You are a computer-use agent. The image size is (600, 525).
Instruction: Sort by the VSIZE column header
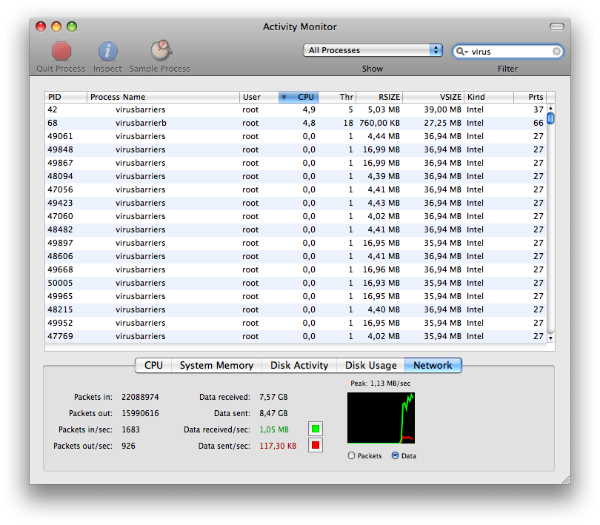[433, 97]
